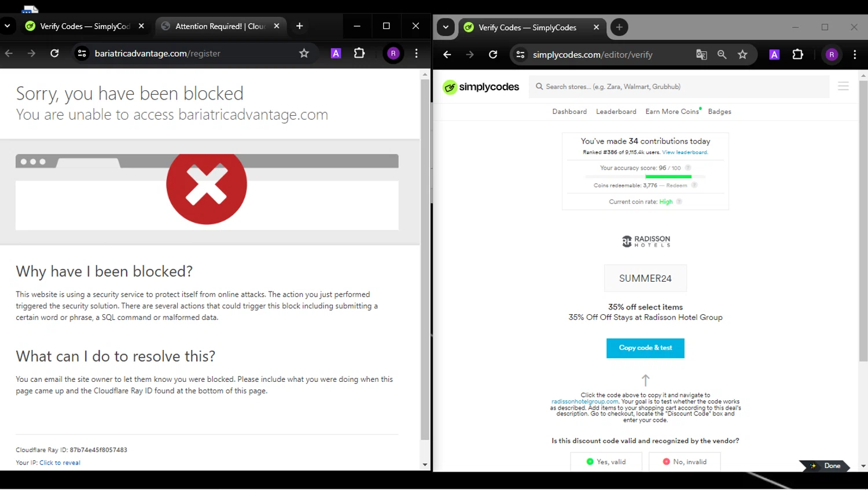
Task: Bookmark the bariatricadvantage register page
Action: [x=304, y=53]
